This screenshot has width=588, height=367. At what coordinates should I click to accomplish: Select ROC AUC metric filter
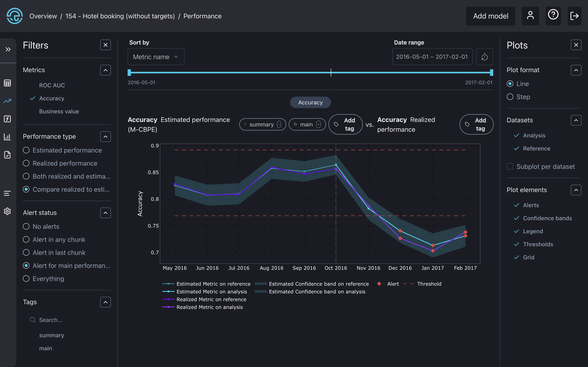[x=52, y=85]
